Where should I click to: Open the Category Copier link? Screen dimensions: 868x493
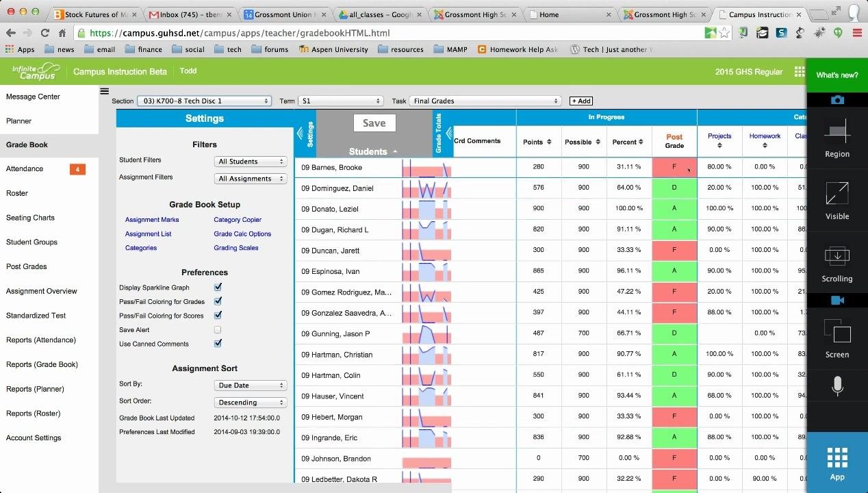click(x=238, y=220)
